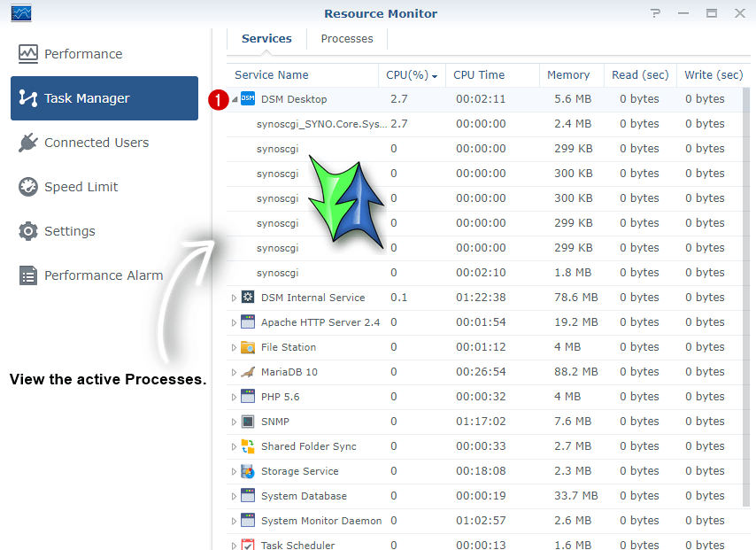Click the Apache HTTP Server icon
Screen dimensions: 756x550
248,321
